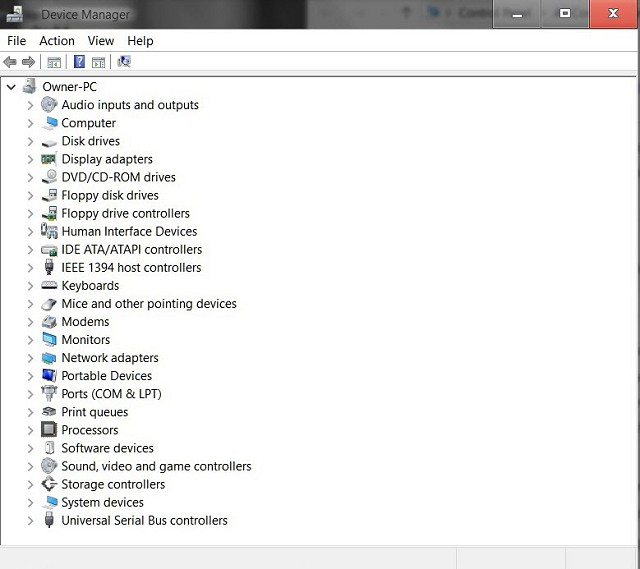Open the File menu
Image resolution: width=640 pixels, height=569 pixels.
(17, 41)
